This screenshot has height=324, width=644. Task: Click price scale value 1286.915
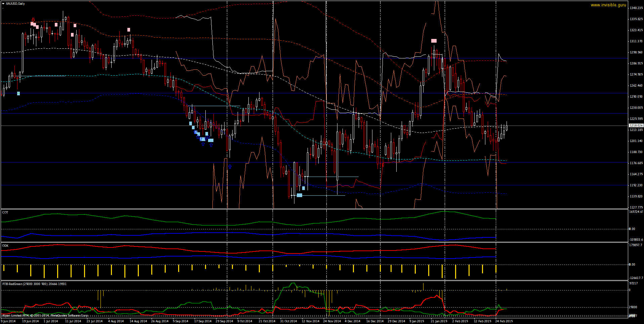[636, 63]
